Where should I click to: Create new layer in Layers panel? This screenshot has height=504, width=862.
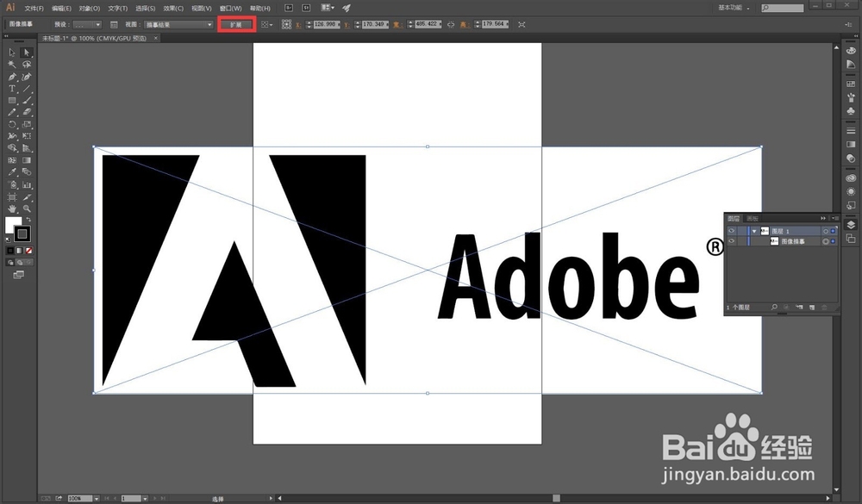point(812,308)
